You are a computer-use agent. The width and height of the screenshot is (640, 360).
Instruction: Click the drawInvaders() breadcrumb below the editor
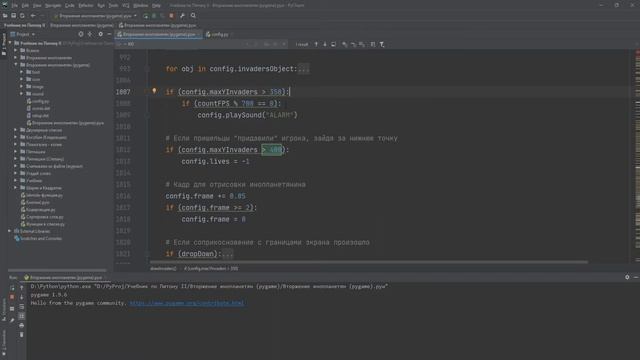coord(163,269)
